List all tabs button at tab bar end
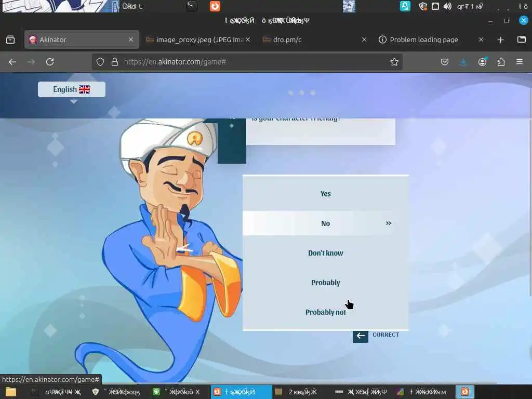Image resolution: width=532 pixels, height=399 pixels. (522, 39)
